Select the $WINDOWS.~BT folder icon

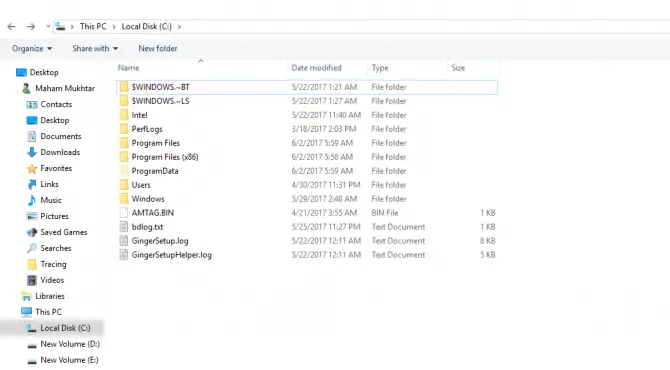(124, 87)
